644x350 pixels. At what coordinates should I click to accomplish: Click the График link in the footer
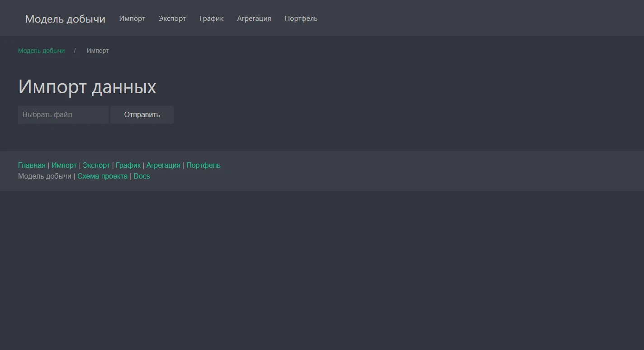pyautogui.click(x=128, y=166)
